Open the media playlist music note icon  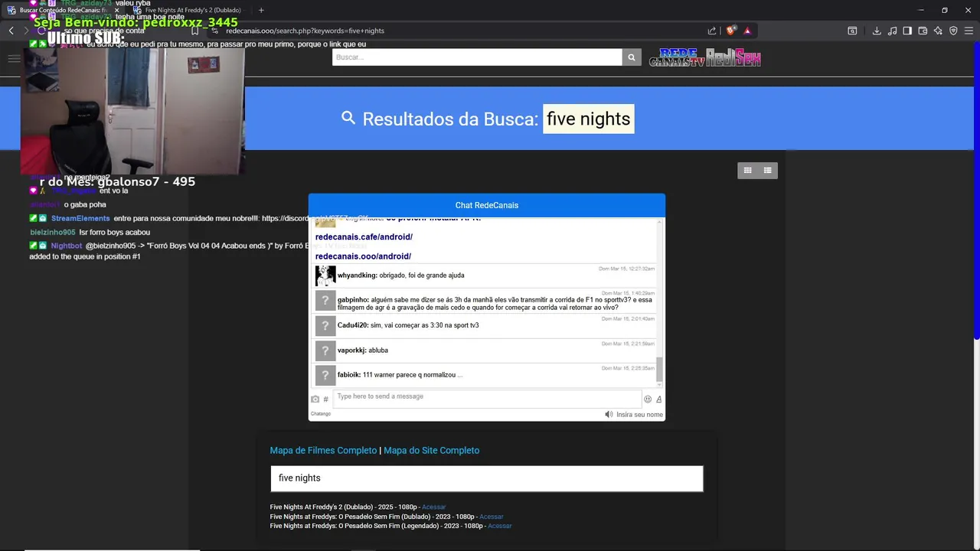point(892,31)
